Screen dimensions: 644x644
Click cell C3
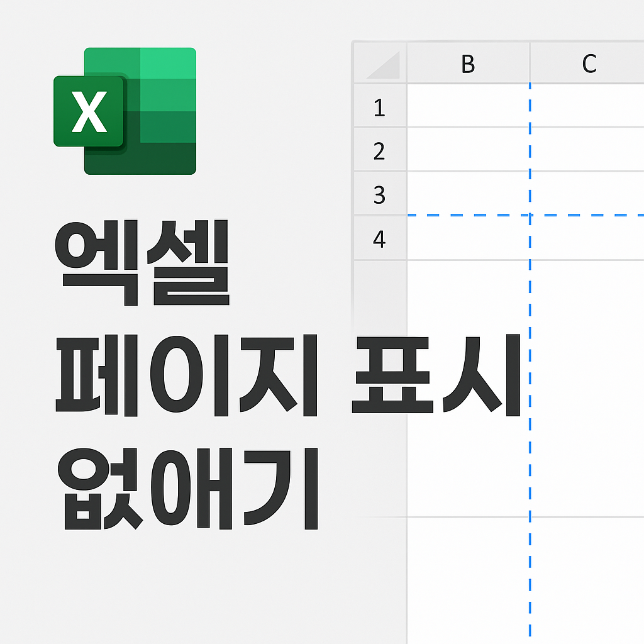tap(587, 193)
